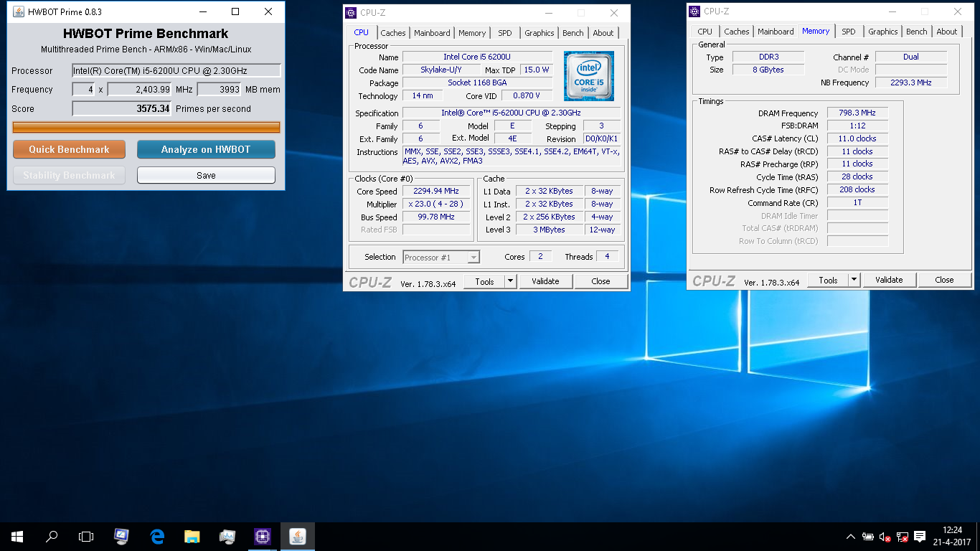This screenshot has height=551, width=980.
Task: Start the Quick Benchmark
Action: tap(69, 149)
